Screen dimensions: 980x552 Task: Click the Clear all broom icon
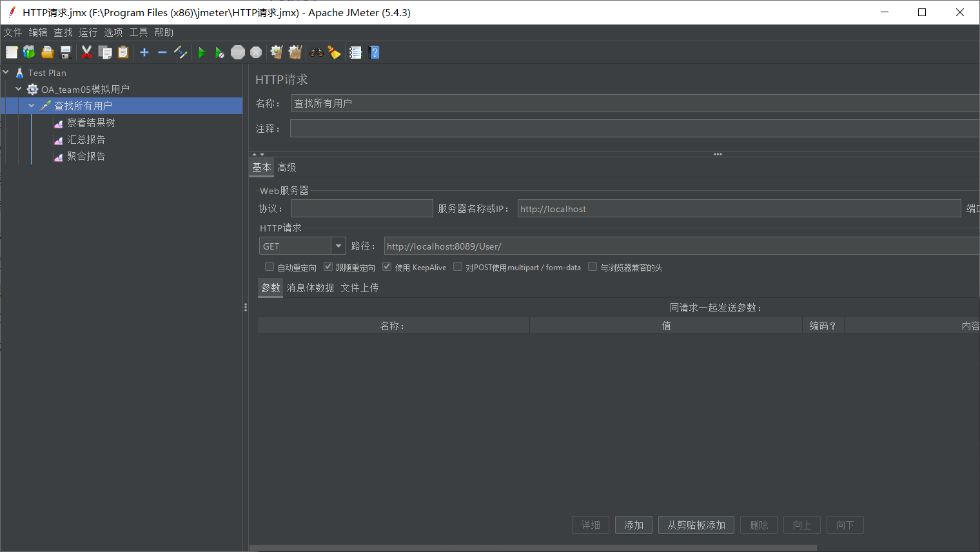295,52
